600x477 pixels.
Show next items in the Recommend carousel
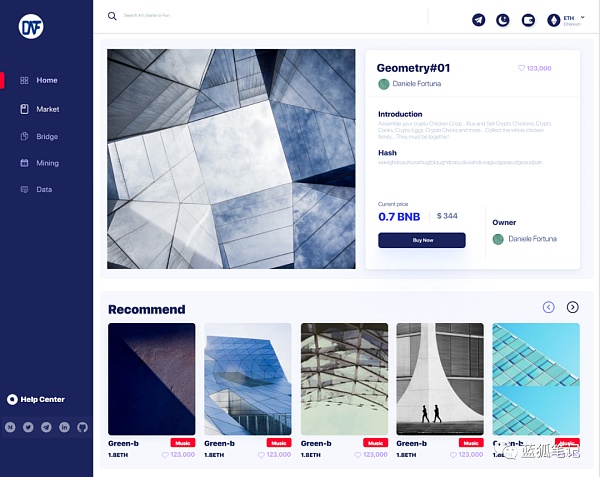pos(573,307)
